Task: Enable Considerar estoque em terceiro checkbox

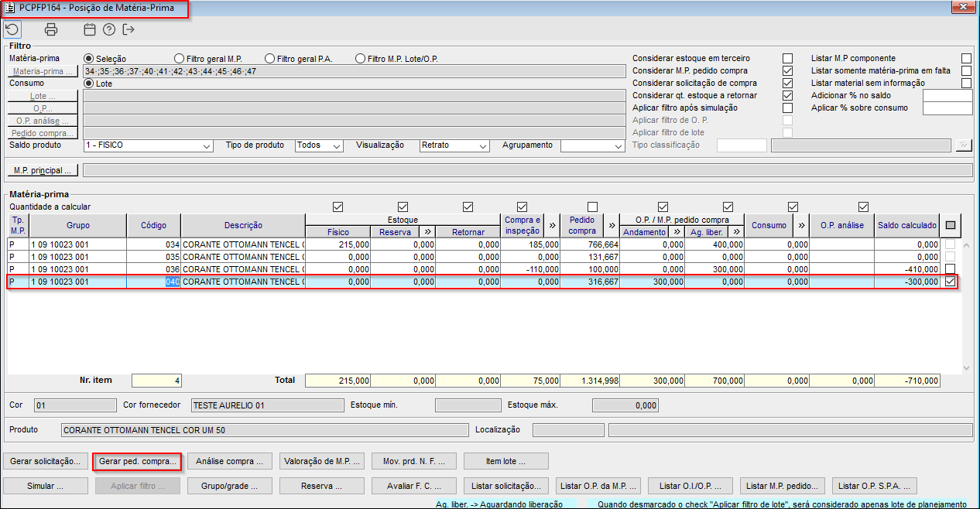Action: (x=787, y=59)
